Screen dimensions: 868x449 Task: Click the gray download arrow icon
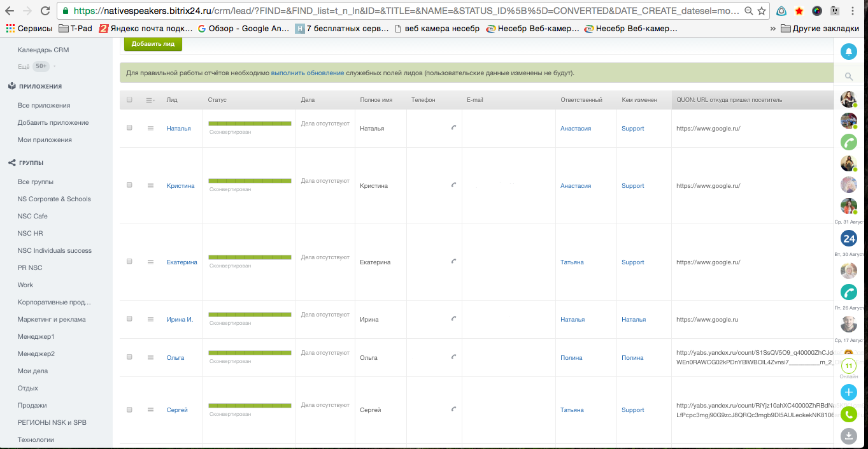[848, 436]
